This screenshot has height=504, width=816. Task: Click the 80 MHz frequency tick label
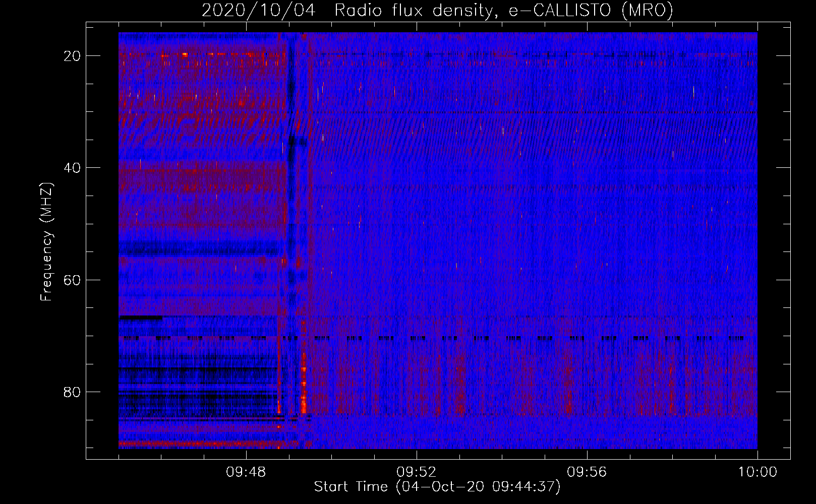coord(72,392)
